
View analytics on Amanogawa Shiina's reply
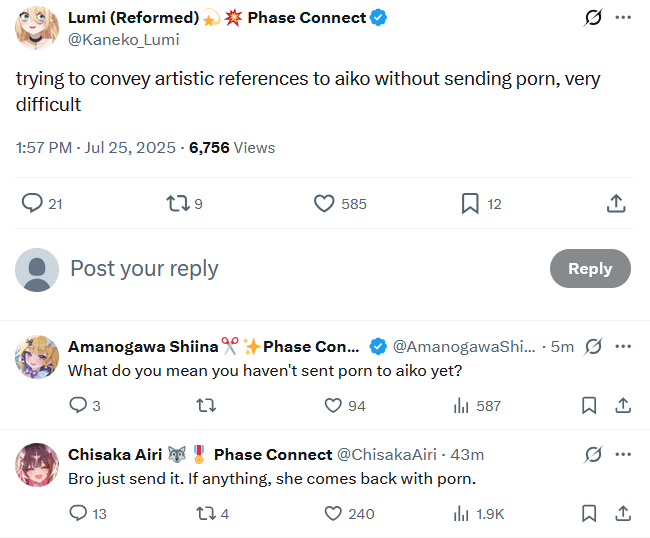coord(462,405)
